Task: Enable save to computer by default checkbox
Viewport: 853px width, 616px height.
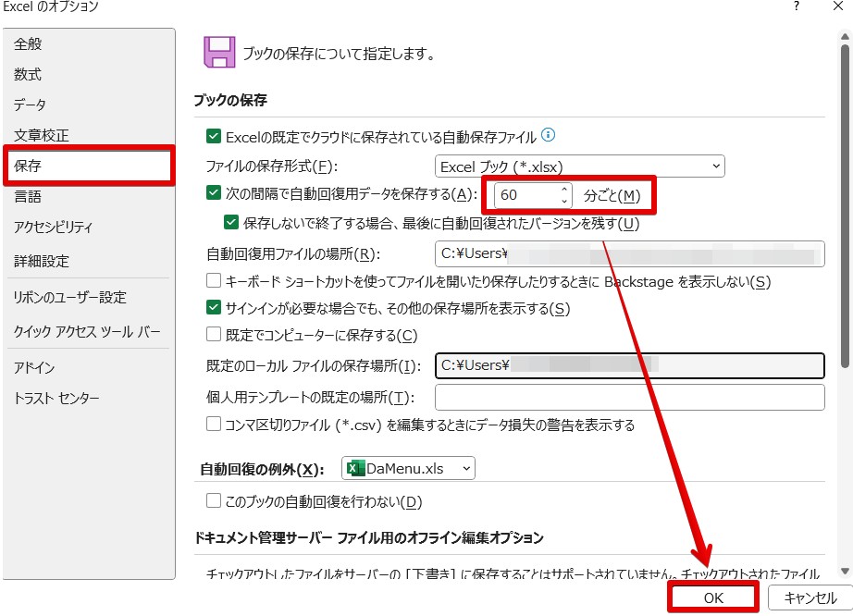Action: [x=214, y=334]
